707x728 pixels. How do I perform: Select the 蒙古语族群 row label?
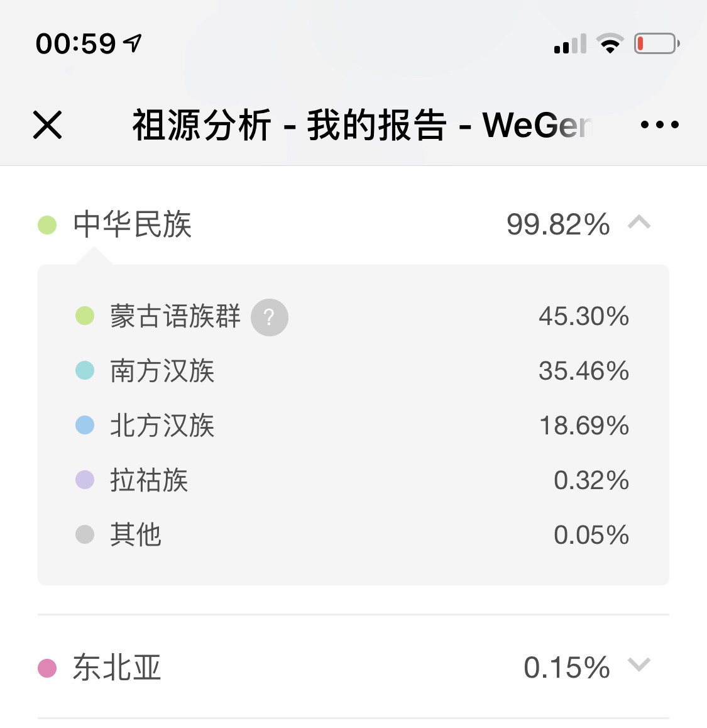pyautogui.click(x=175, y=316)
